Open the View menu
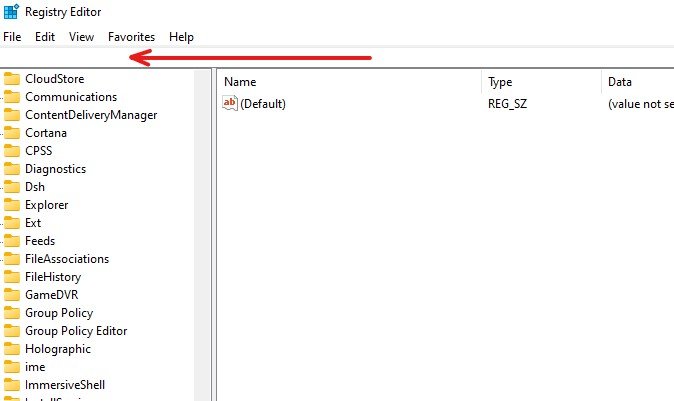 [81, 37]
